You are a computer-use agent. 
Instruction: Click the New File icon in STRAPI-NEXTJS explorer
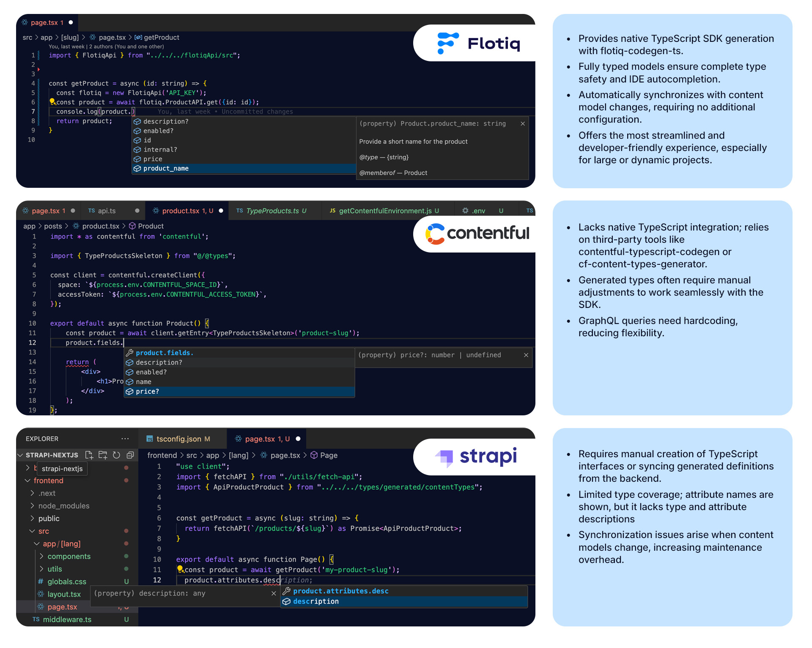click(89, 455)
